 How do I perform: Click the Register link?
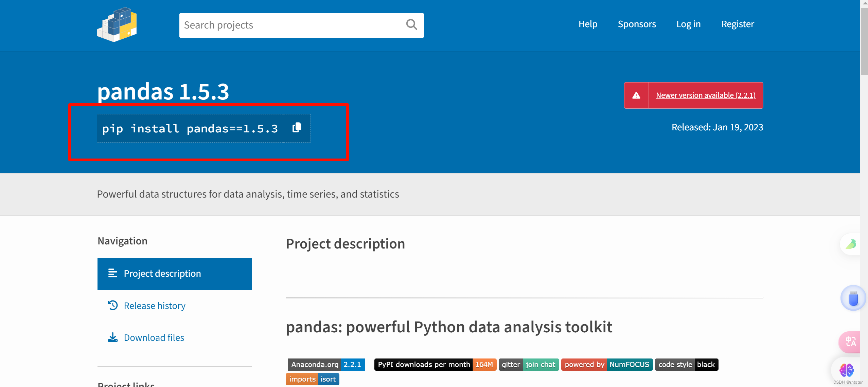[x=738, y=24]
